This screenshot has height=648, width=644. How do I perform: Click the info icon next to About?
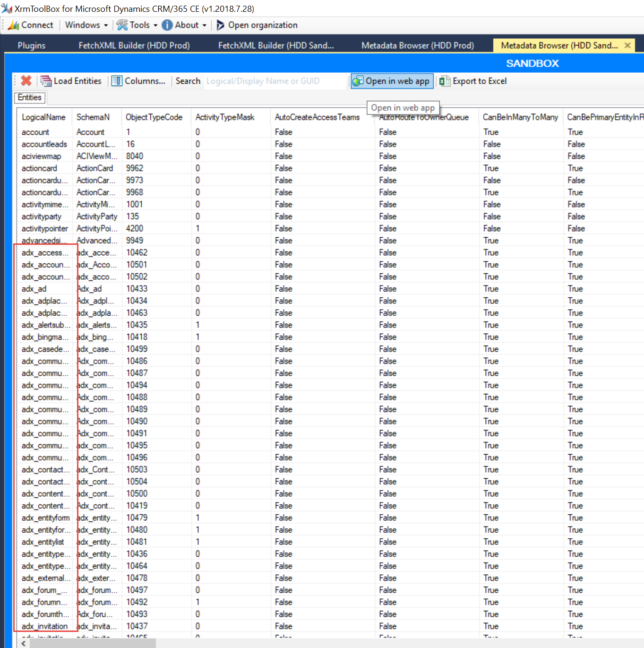167,25
